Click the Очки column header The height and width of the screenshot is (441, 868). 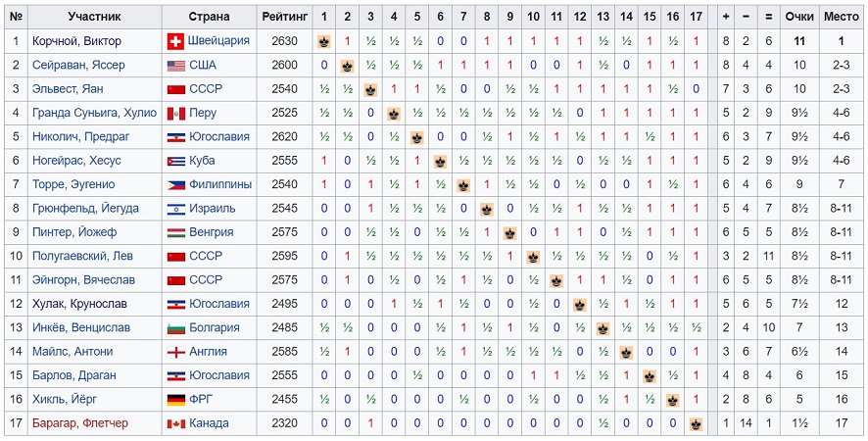coord(798,17)
